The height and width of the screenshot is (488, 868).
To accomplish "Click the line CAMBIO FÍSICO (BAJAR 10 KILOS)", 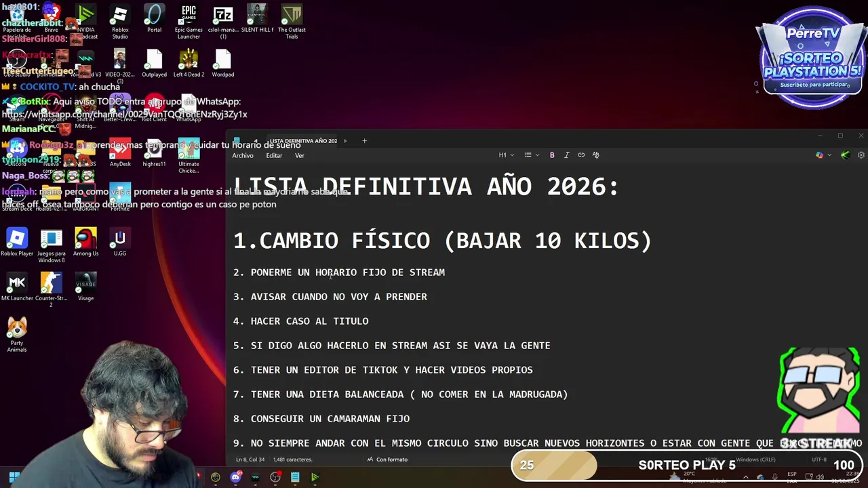I will 442,241.
